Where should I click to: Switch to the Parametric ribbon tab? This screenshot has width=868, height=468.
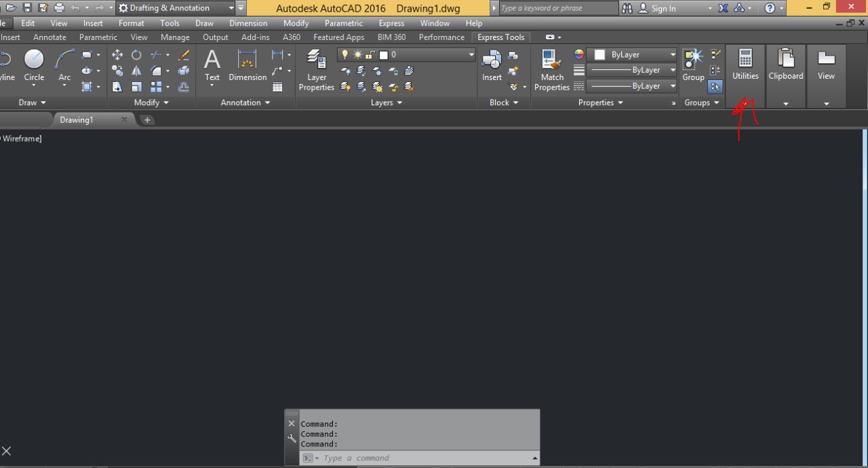(x=98, y=37)
